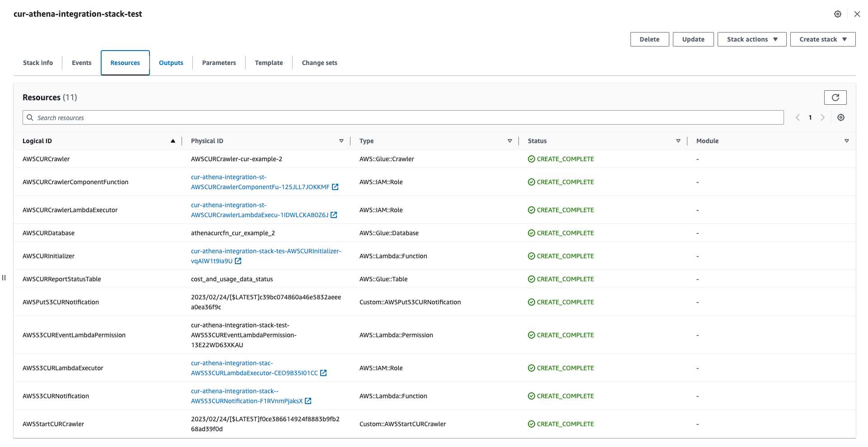Viewport: 868px width, 447px height.
Task: Open the Stack actions dropdown
Action: (x=751, y=39)
